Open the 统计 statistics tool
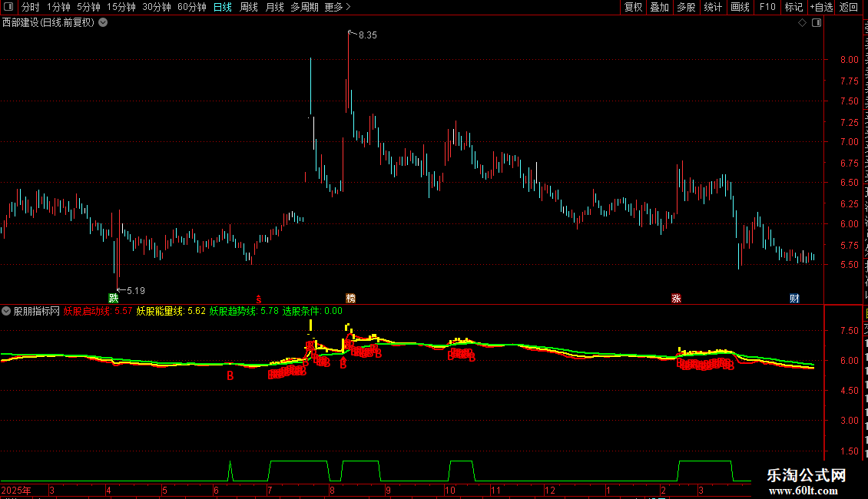The width and height of the screenshot is (868, 499). (x=713, y=7)
